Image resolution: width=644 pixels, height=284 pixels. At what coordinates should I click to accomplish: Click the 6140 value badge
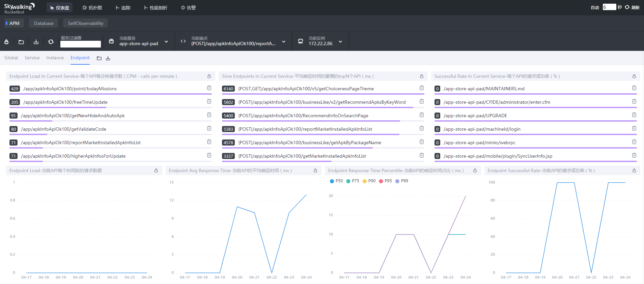(228, 89)
